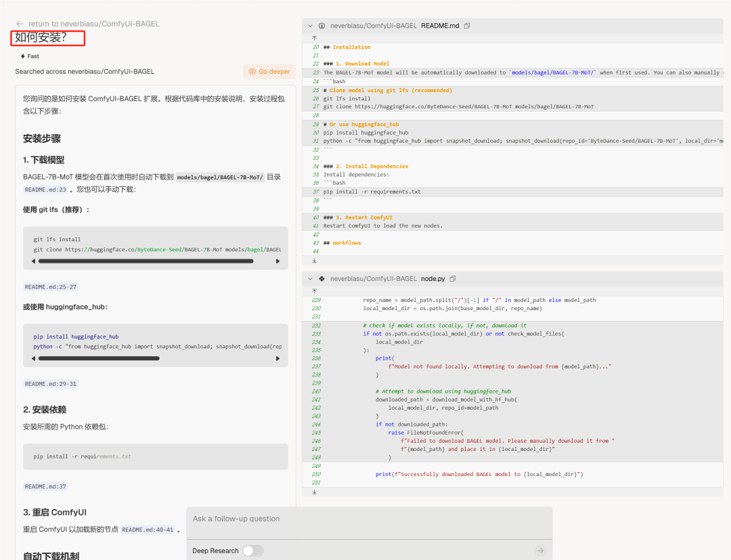The height and width of the screenshot is (560, 731).
Task: Click the models/bagel/BAGEL-7B-MoT/ inline code
Action: pos(220,177)
